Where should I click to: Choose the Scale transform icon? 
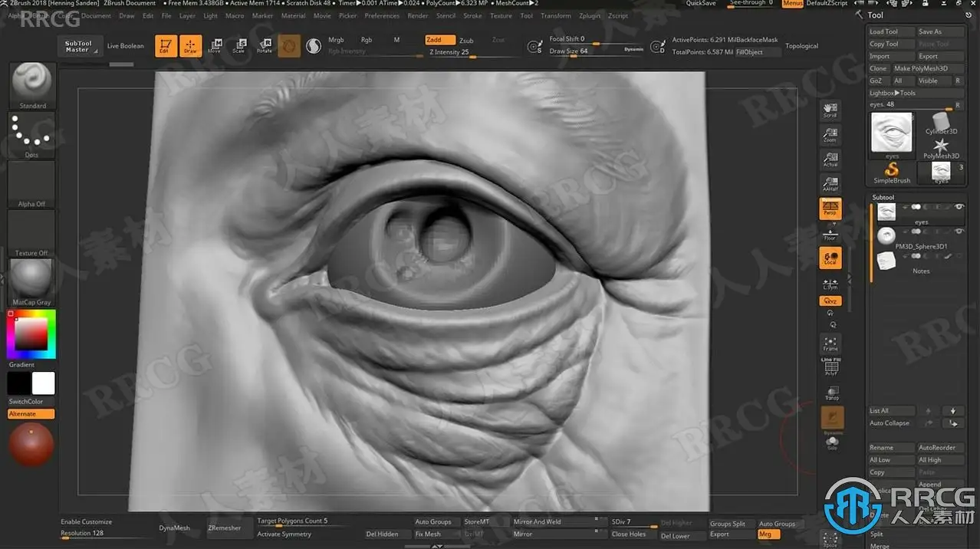(239, 46)
